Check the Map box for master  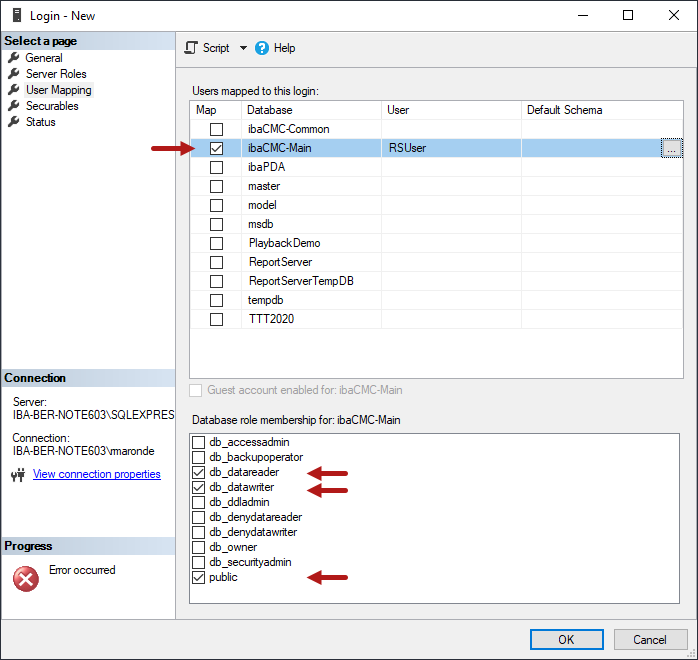pyautogui.click(x=216, y=186)
